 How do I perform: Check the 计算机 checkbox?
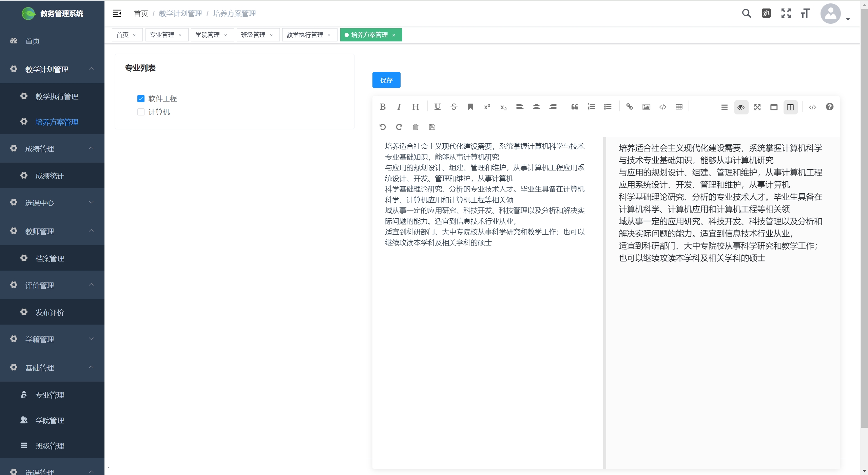coord(141,112)
